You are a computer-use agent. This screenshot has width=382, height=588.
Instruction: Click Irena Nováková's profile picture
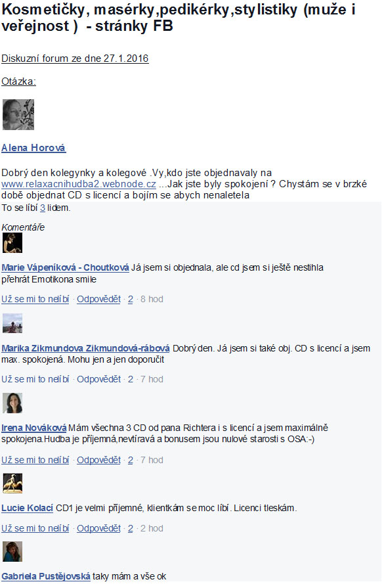(12, 403)
